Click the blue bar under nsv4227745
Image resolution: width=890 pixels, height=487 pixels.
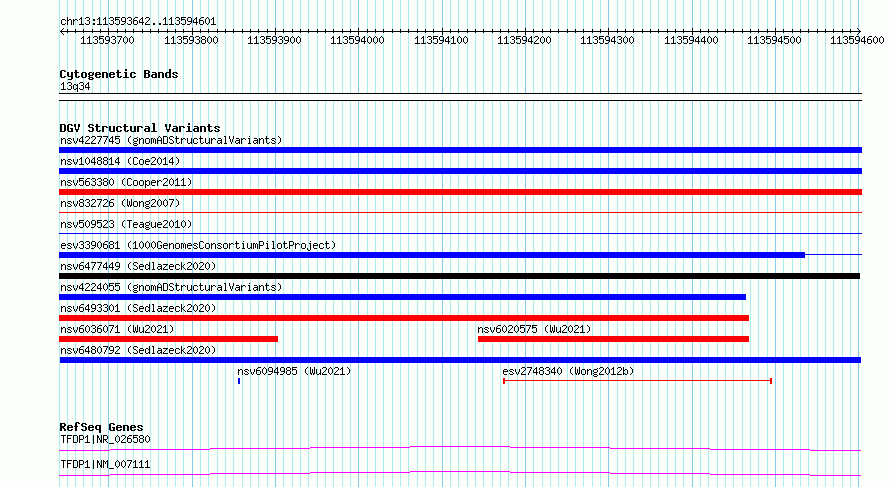coord(460,150)
